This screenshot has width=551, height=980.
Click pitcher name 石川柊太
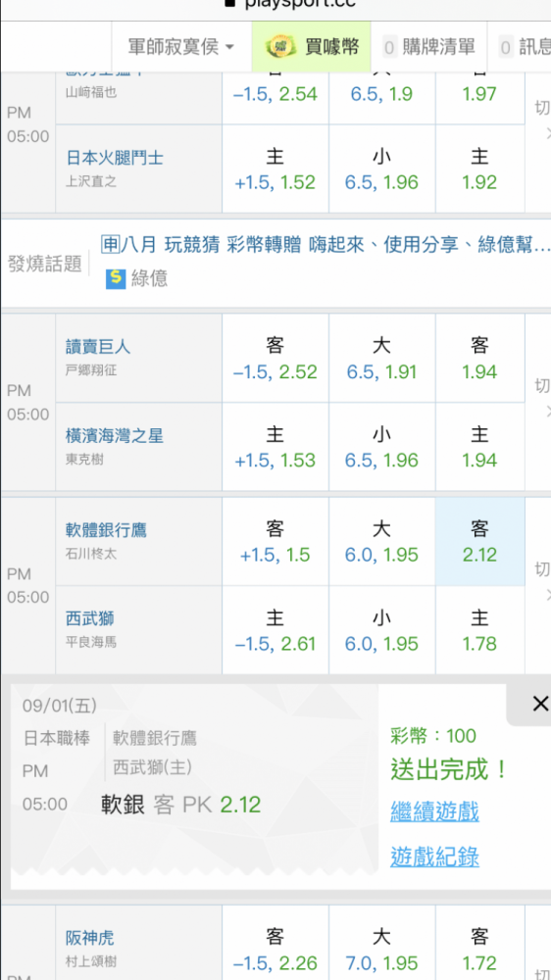pyautogui.click(x=90, y=554)
